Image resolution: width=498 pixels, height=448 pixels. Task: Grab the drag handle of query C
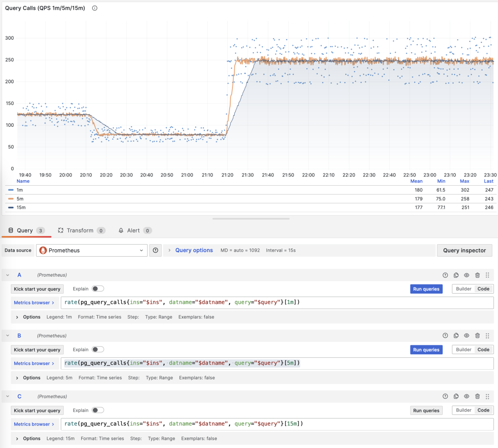487,396
